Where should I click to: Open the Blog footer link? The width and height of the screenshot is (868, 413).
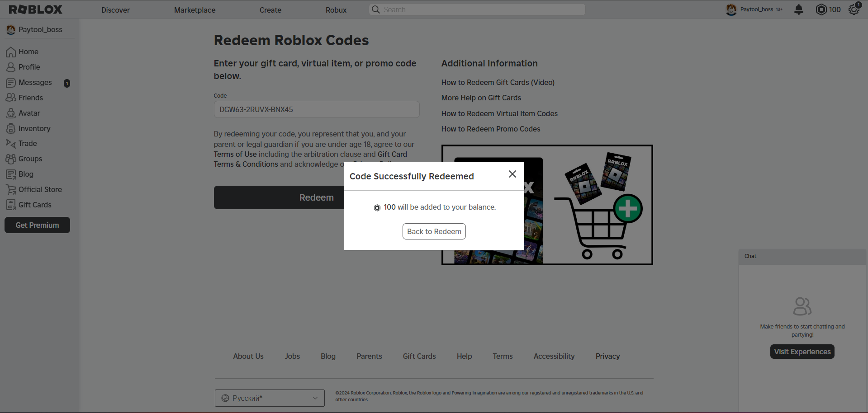[328, 356]
